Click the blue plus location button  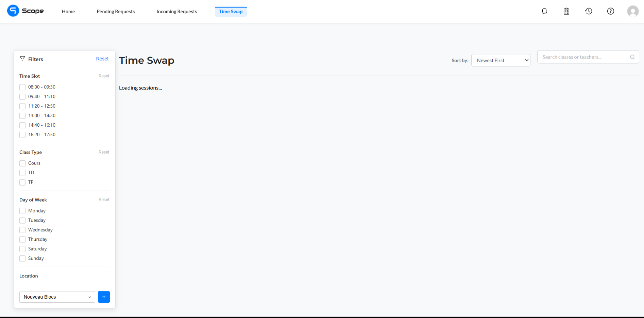coord(104,297)
